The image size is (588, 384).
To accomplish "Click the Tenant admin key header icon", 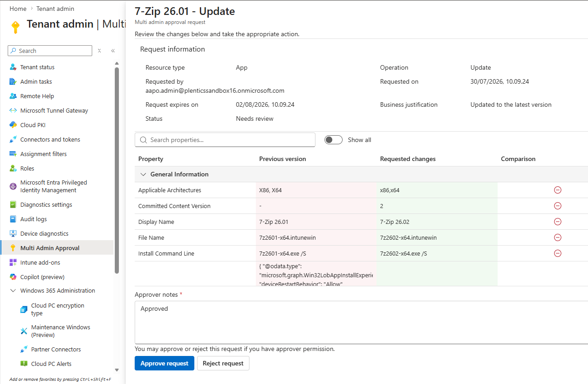I will point(15,28).
